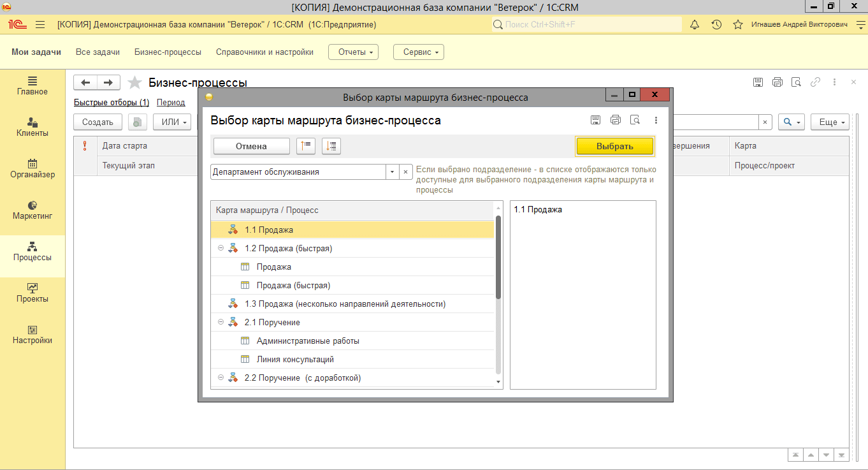The image size is (868, 470).
Task: Click user name Игнашев Андрей Викторович
Action: click(x=800, y=24)
